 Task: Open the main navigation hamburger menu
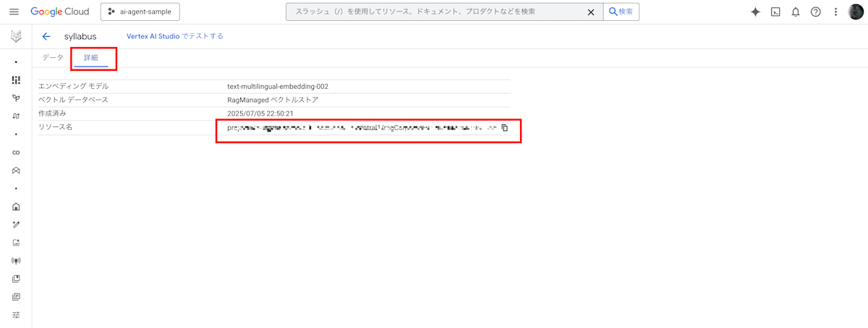click(x=14, y=12)
